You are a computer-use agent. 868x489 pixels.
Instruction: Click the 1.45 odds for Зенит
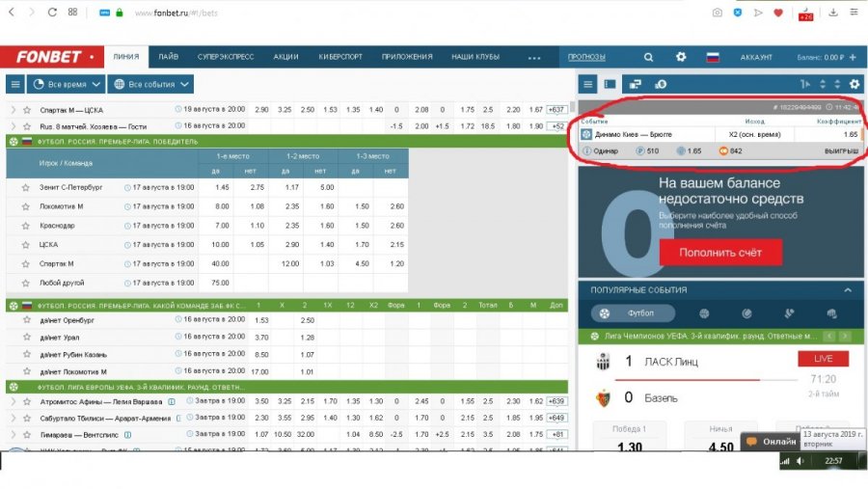tap(223, 187)
